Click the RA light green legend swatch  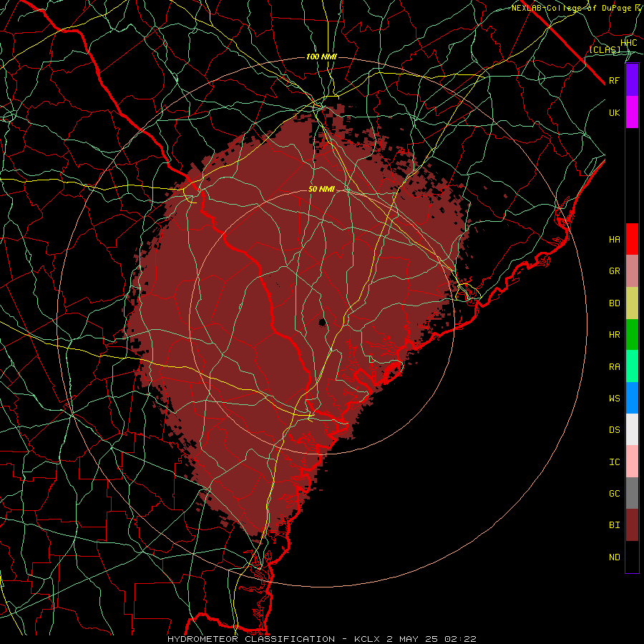point(632,366)
